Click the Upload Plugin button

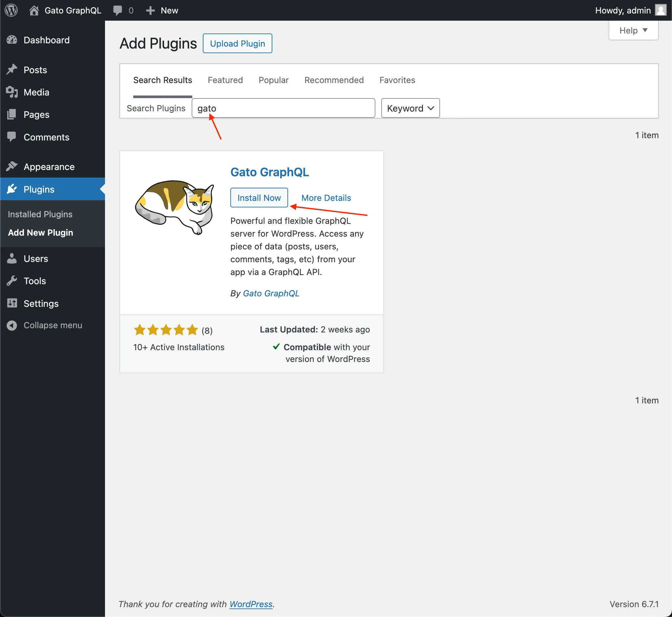(x=237, y=43)
